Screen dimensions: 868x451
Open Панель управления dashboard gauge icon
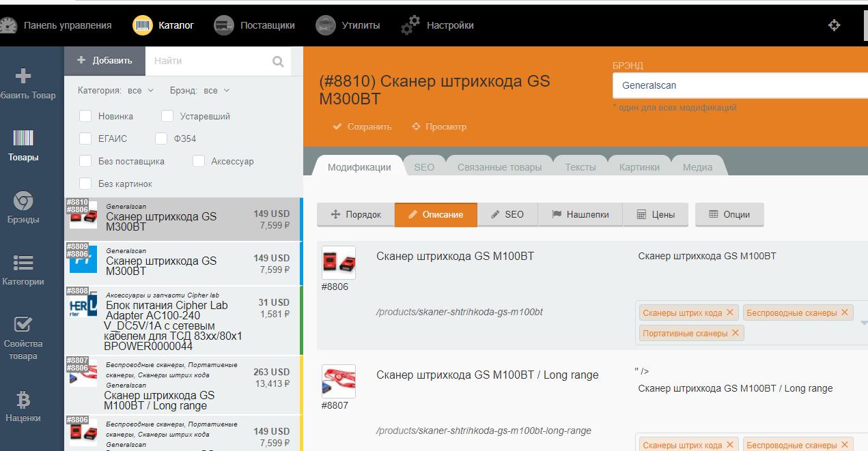(x=8, y=25)
